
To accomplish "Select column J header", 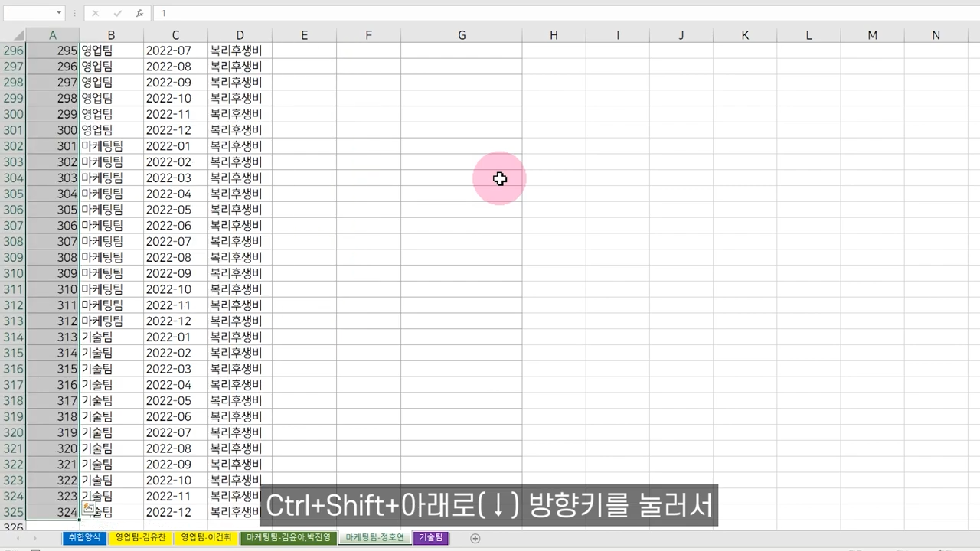I will (681, 35).
